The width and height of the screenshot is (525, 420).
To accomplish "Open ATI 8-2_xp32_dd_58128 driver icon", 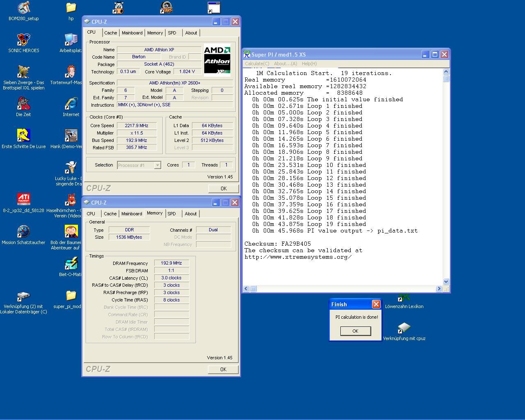I will click(23, 203).
